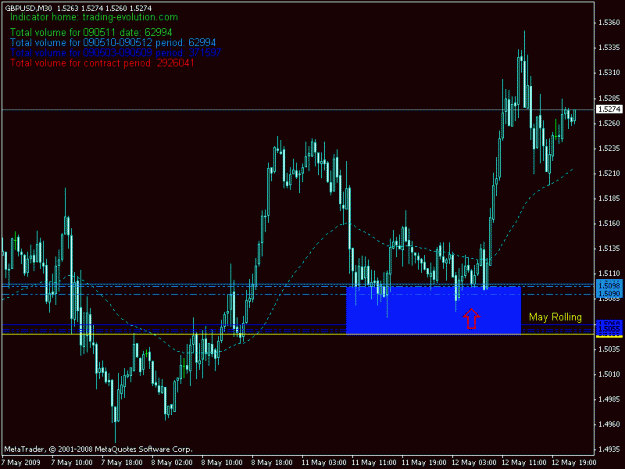Click the '8 May 18:00' time axis label
625x469 pixels.
[x=272, y=463]
